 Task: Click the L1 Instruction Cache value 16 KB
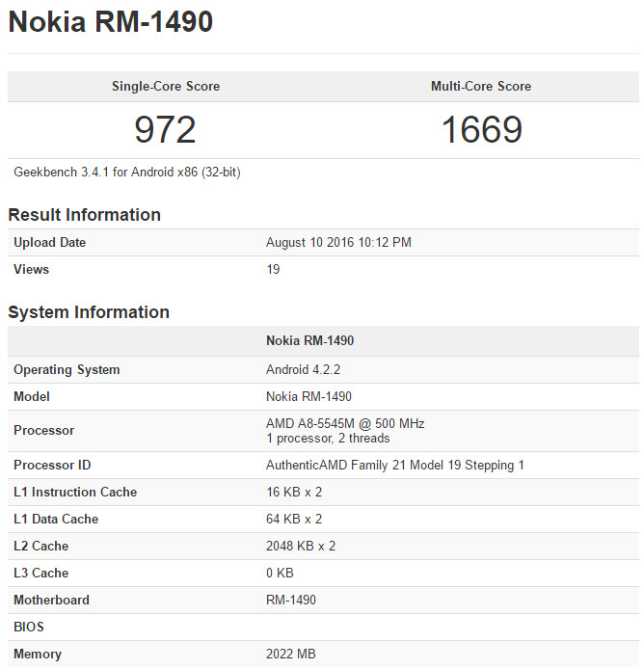click(x=294, y=493)
